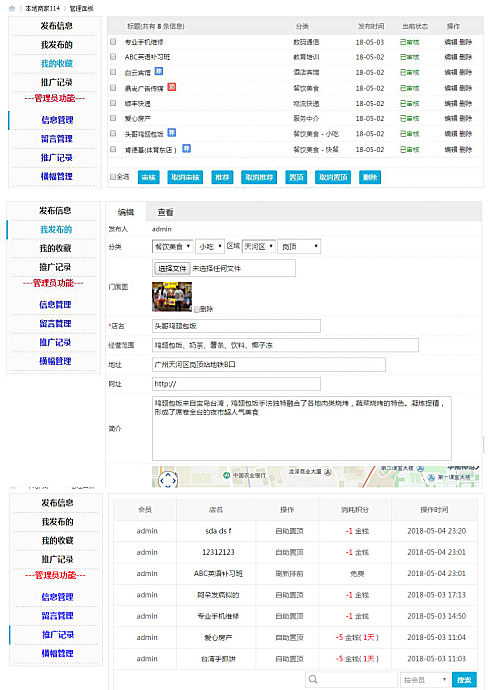Click the 台湾手抓饼 shop name cell
The image size is (500, 690).
pos(218,659)
